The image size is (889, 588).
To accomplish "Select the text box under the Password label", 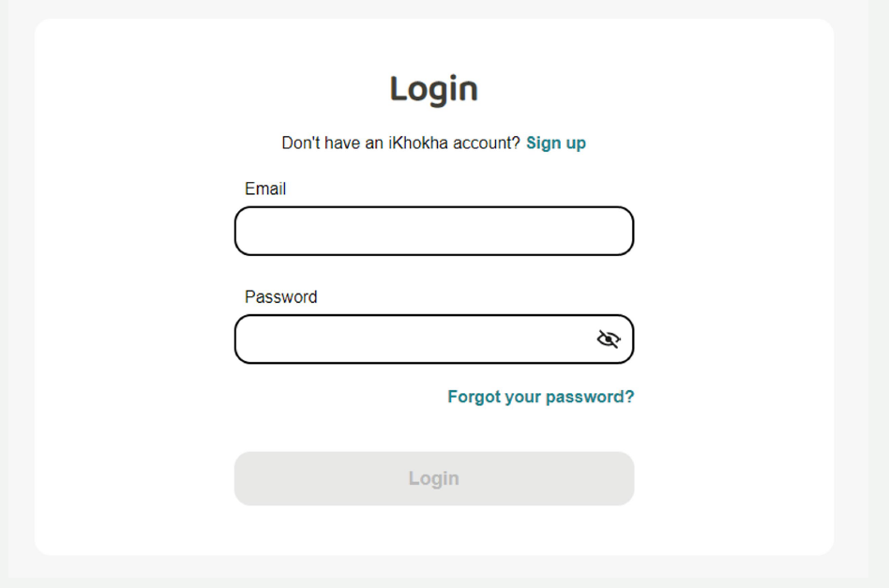I will pyautogui.click(x=413, y=339).
